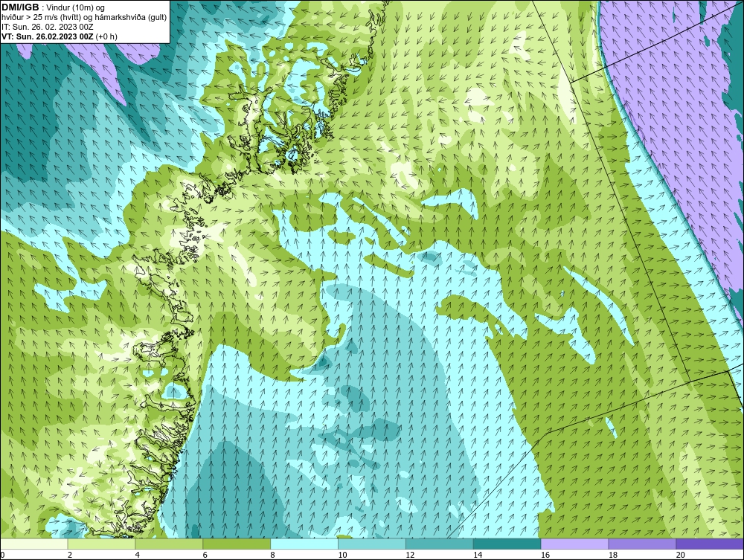The height and width of the screenshot is (560, 744).
Task: Click the dark purple swatch above 20 m/s
Action: 710,544
